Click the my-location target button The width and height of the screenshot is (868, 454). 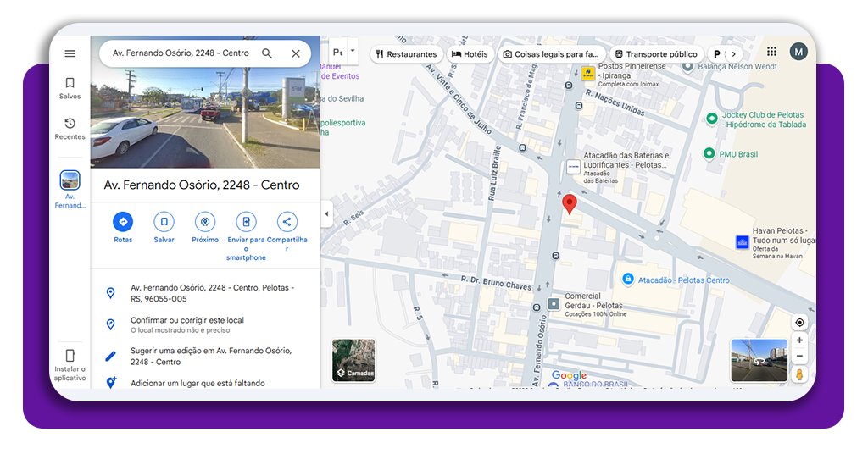(799, 323)
